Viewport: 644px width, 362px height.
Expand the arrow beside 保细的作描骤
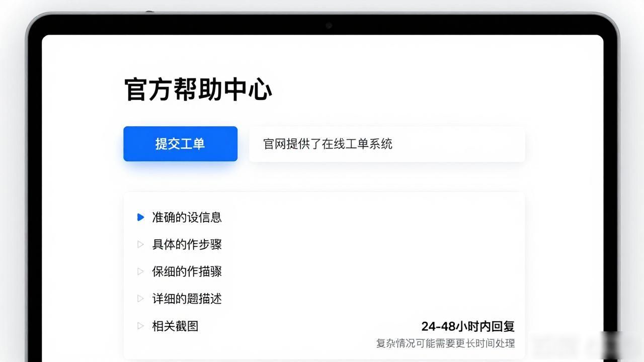point(141,271)
